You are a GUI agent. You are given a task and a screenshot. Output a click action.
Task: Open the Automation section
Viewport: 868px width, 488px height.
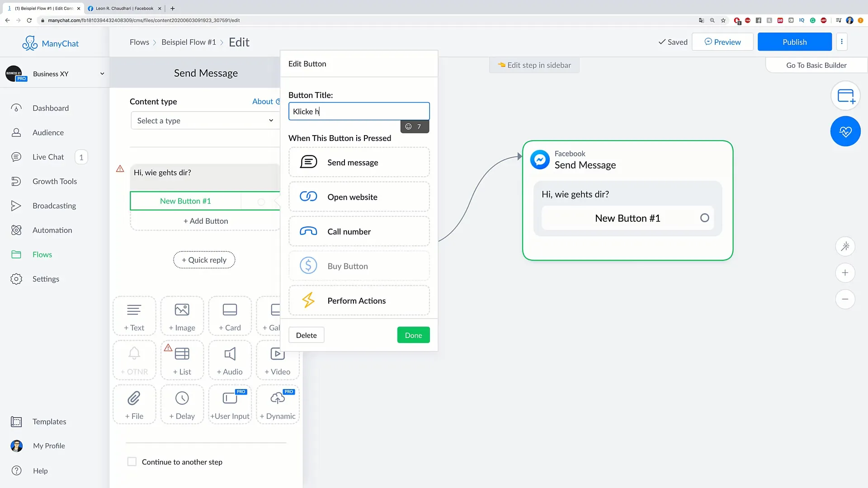click(52, 230)
